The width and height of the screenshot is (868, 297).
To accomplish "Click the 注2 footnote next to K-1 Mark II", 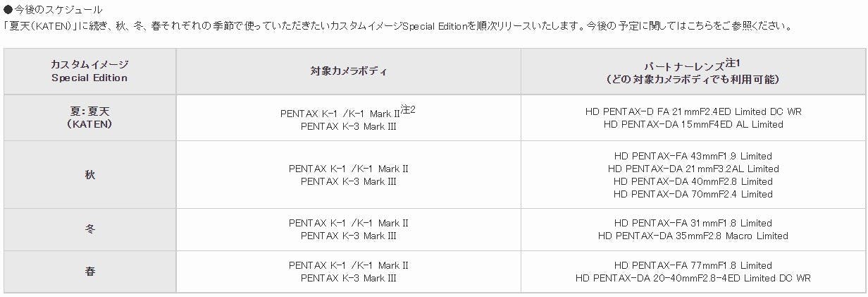I will [x=409, y=109].
